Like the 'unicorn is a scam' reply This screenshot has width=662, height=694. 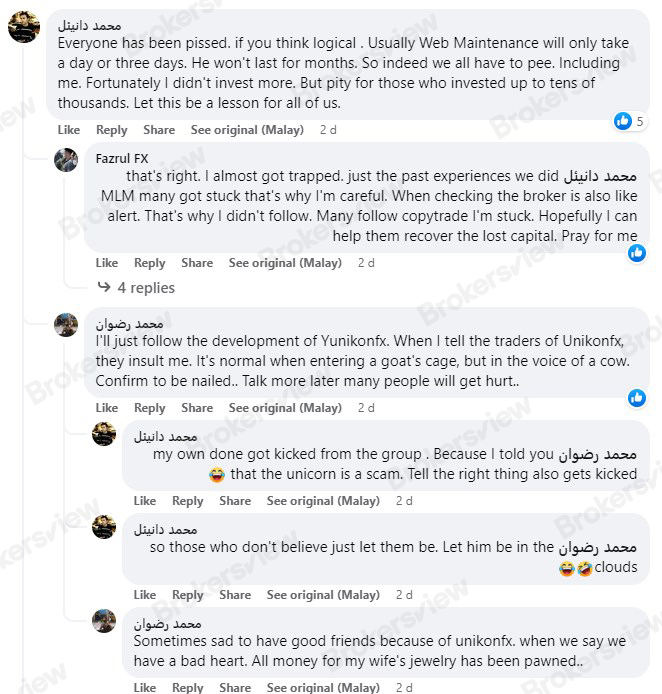145,501
